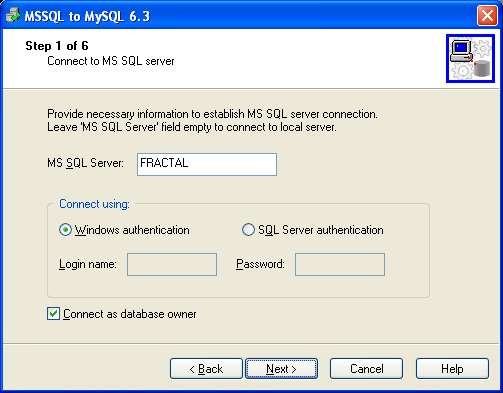Image resolution: width=503 pixels, height=393 pixels.
Task: Open Help for this wizard step
Action: click(452, 369)
